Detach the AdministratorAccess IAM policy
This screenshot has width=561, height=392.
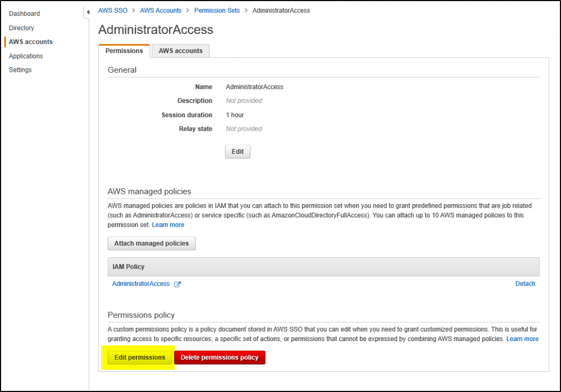click(525, 284)
